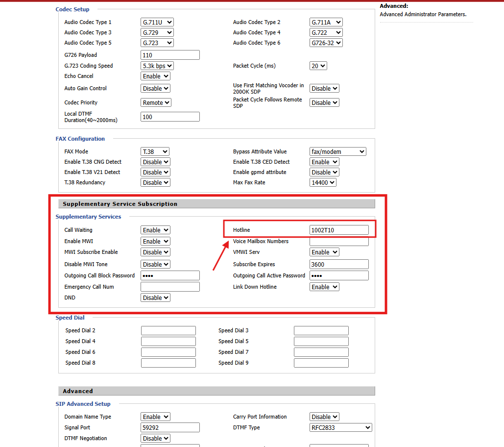Focus the Outgoing Call Block Password field

pyautogui.click(x=170, y=275)
